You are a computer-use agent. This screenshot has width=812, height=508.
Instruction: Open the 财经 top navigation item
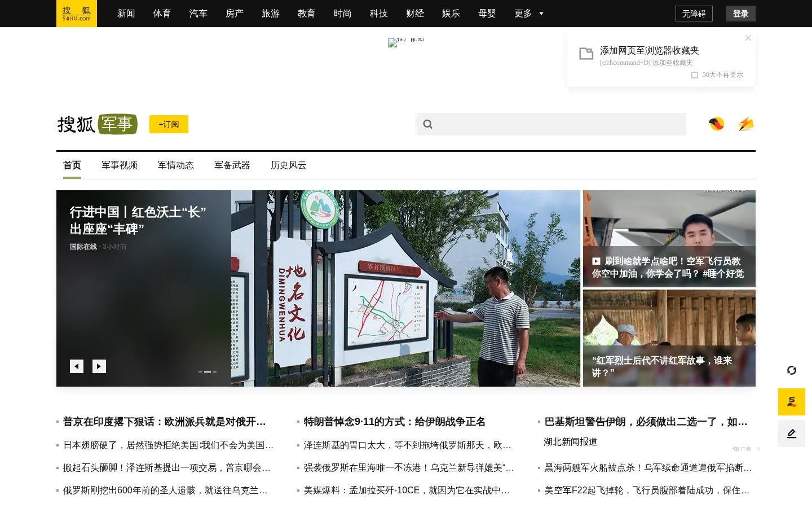click(415, 14)
